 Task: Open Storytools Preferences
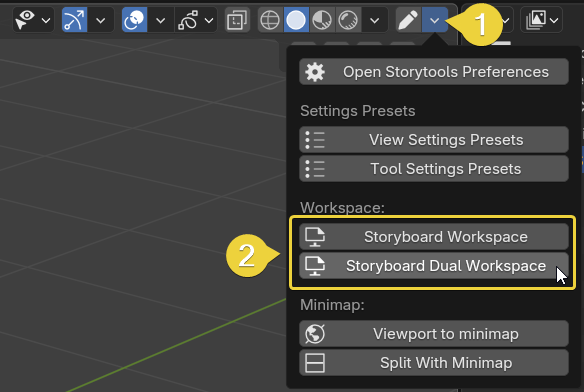(x=434, y=72)
